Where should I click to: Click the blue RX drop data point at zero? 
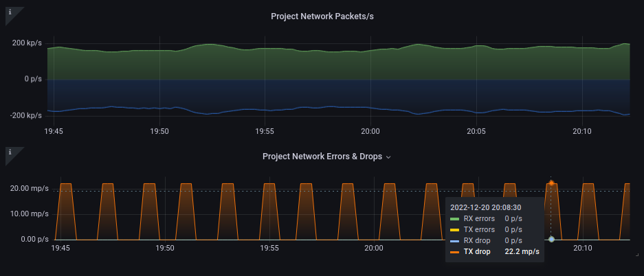point(551,239)
